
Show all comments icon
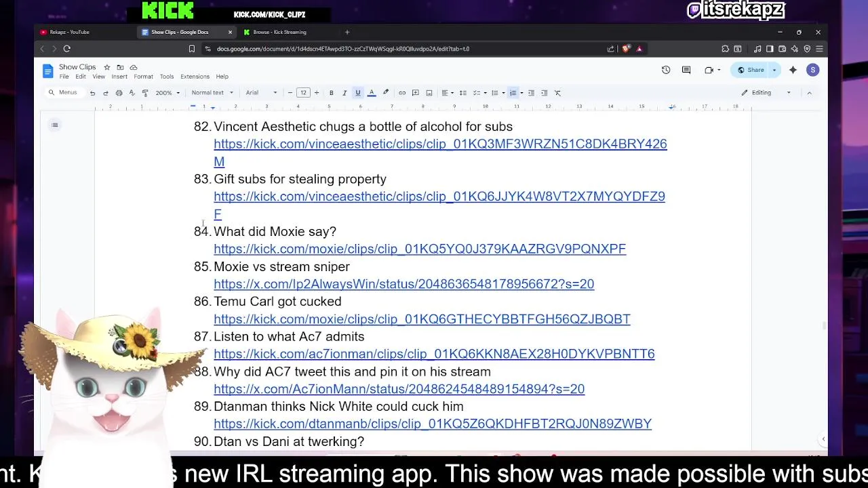point(686,70)
